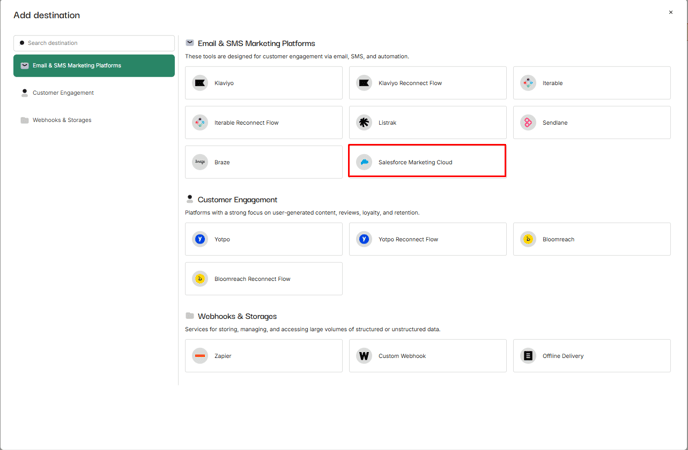Click the Listrak star icon

pyautogui.click(x=364, y=123)
